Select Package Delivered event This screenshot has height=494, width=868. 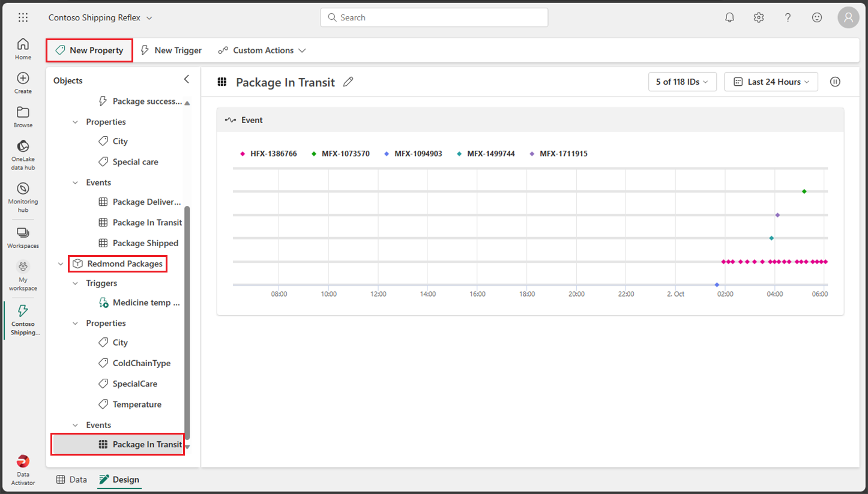[139, 202]
